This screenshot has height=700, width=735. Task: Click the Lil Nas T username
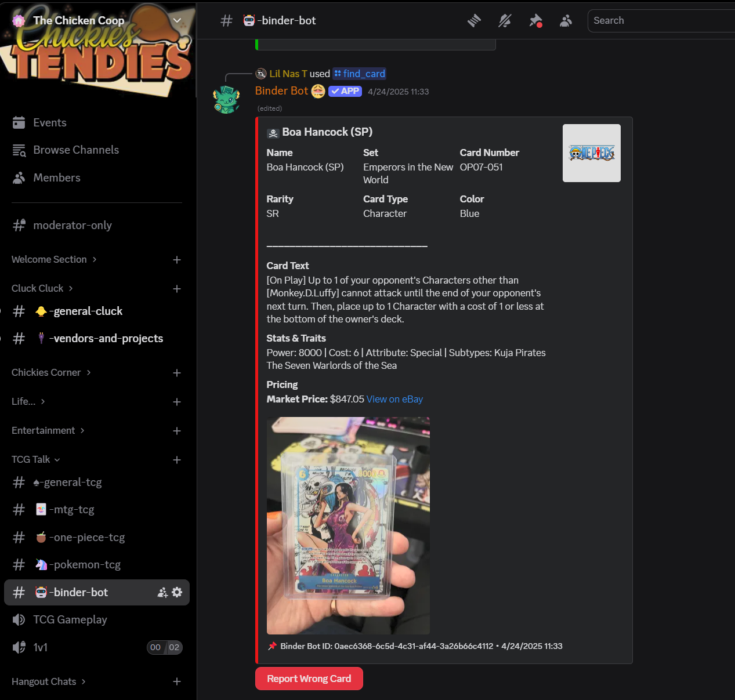pos(288,74)
